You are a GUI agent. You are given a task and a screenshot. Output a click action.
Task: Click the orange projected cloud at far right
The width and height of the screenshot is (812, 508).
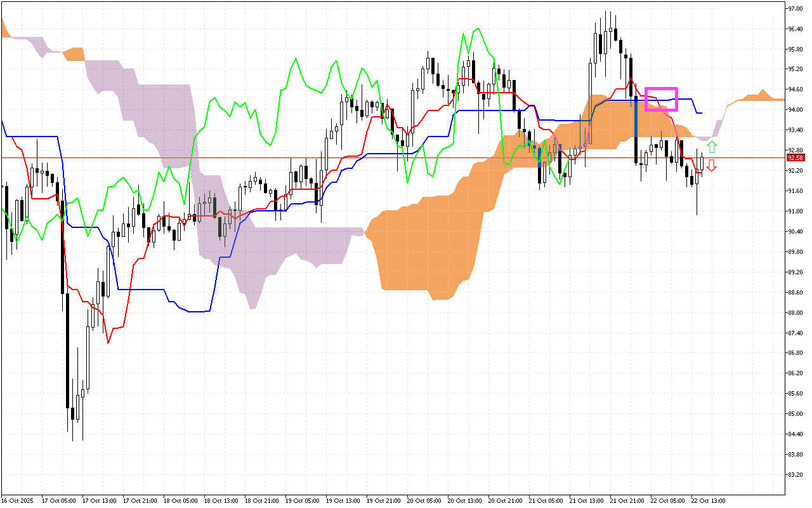[761, 96]
